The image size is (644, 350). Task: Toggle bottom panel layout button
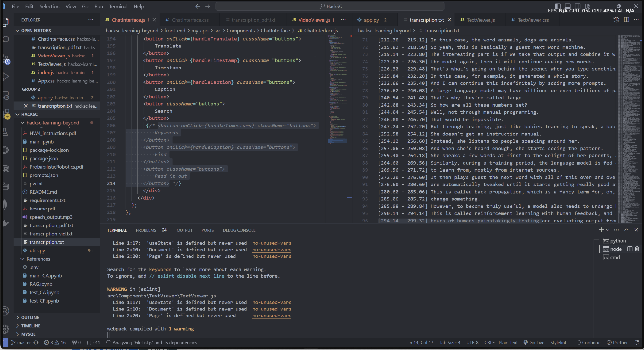coord(568,6)
